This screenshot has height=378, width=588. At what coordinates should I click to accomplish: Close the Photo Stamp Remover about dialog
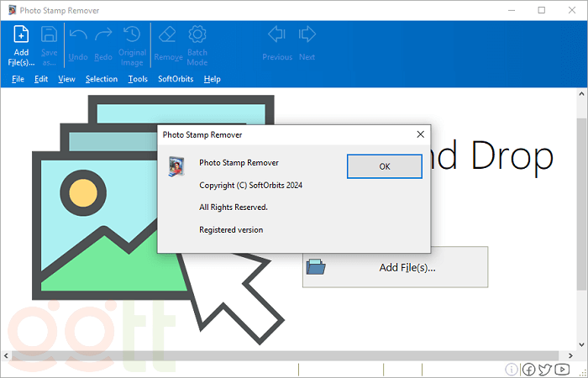pyautogui.click(x=420, y=134)
